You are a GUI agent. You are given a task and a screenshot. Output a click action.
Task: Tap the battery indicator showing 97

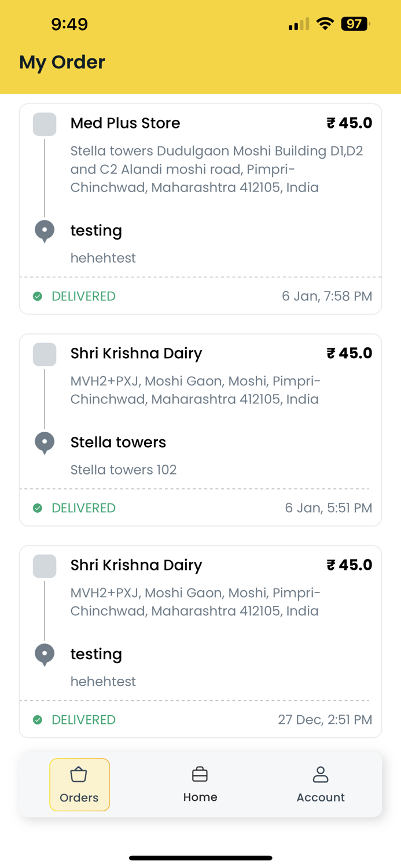tap(355, 24)
